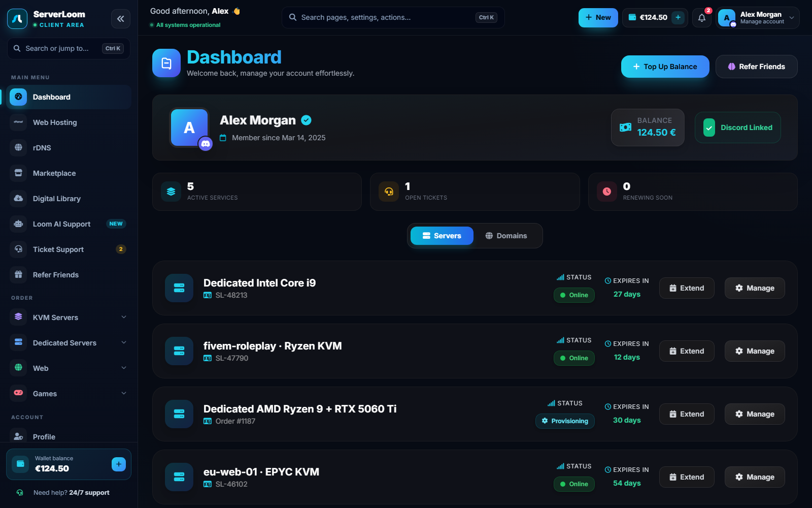Open Alex Morgan account dropdown
812x508 pixels.
click(758, 18)
